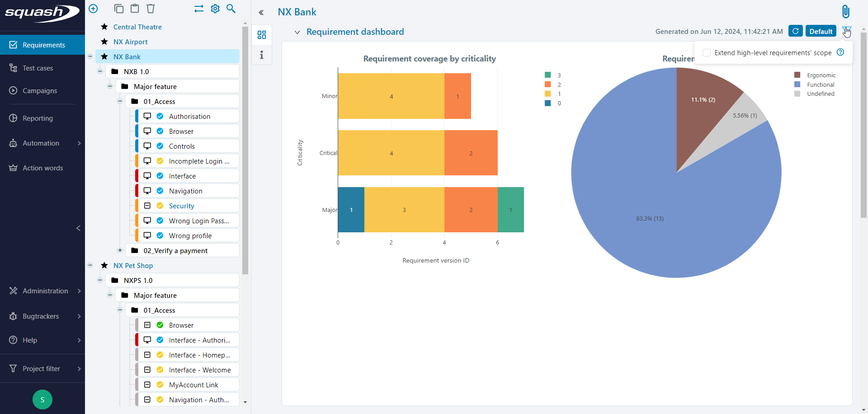Click the Security requirement in the tree
868x414 pixels.
click(x=182, y=206)
